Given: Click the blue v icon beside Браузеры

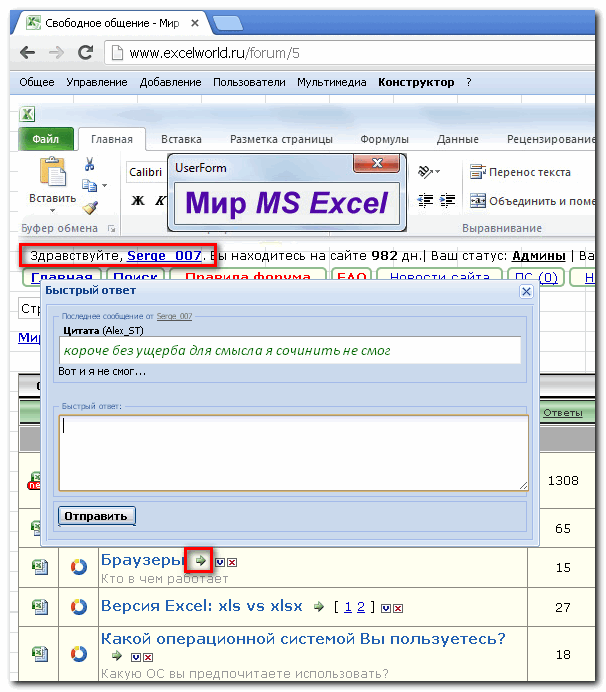Looking at the screenshot, I should click(x=219, y=562).
